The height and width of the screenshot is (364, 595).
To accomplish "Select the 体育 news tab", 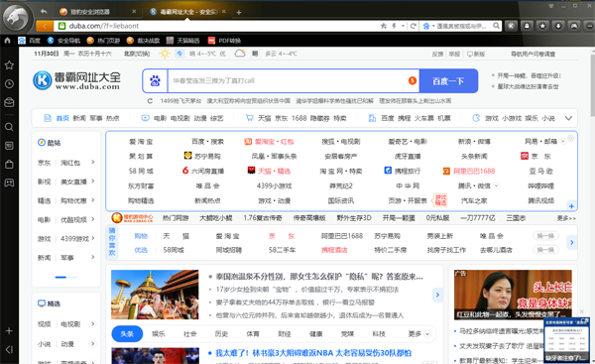I will point(253,334).
